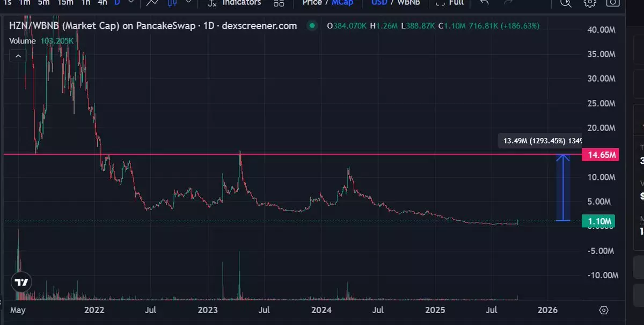Select the 4h timeframe
644x325 pixels.
point(102,3)
